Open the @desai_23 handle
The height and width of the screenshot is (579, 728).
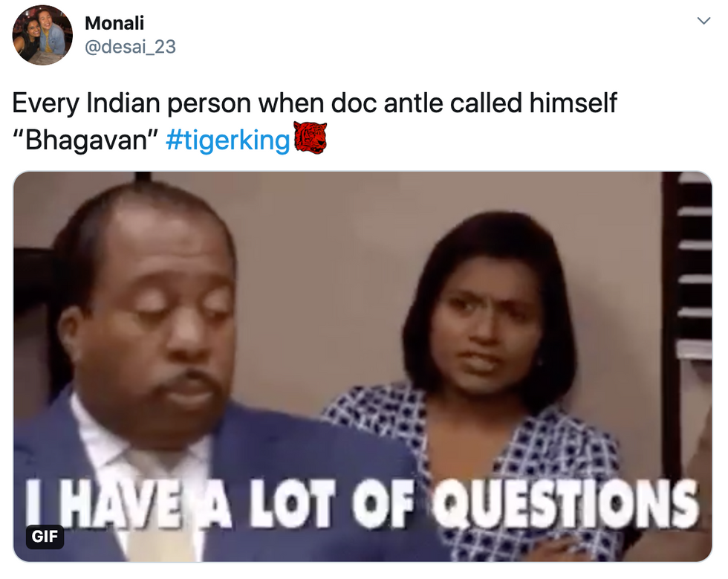click(130, 47)
